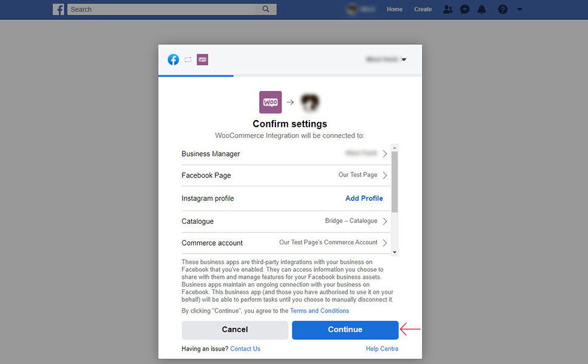Click the Contact Us link
Screen dimensions: 588x364
tap(245, 349)
